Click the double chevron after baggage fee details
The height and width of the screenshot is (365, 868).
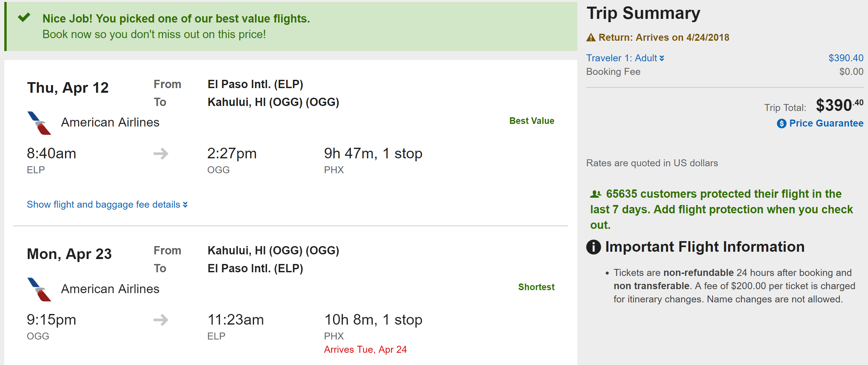click(x=185, y=205)
